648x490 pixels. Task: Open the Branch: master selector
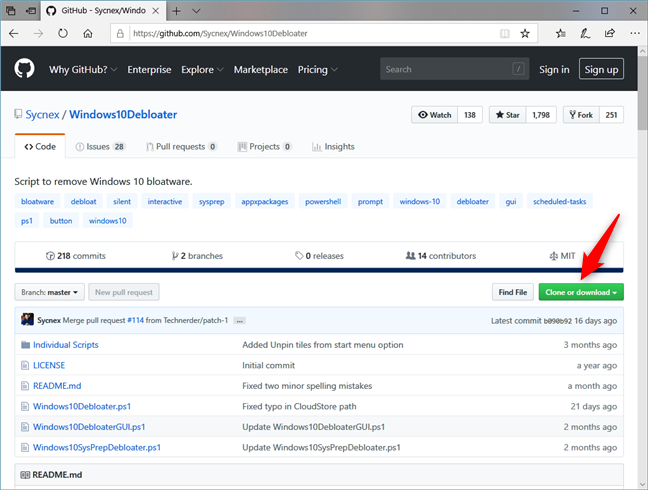50,292
